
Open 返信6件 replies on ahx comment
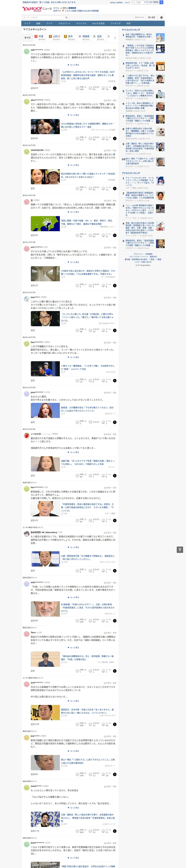[x=34, y=138]
